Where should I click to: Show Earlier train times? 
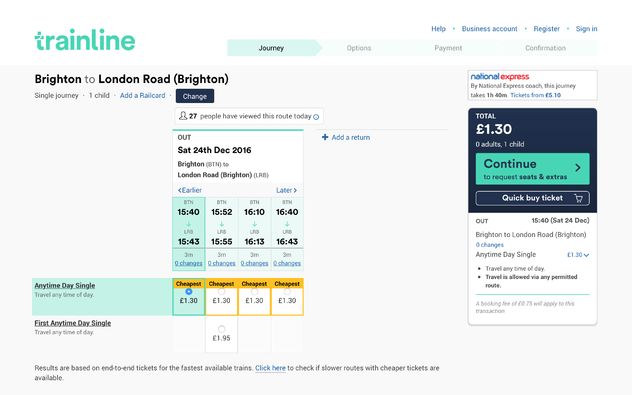(189, 190)
